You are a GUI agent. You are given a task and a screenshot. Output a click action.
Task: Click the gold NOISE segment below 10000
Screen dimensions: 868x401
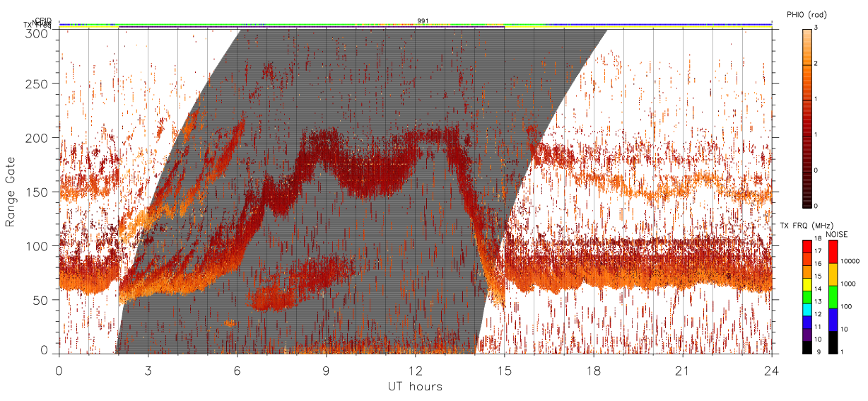point(833,274)
